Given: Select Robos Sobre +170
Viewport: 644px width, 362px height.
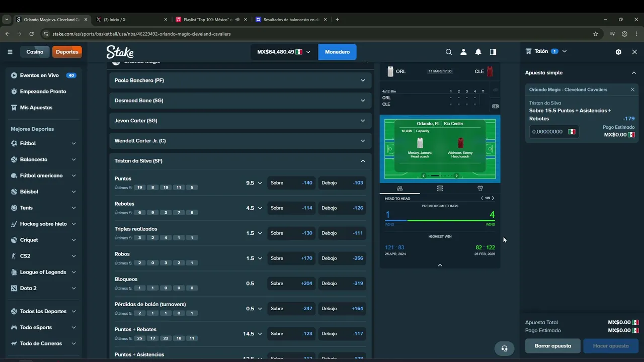Looking at the screenshot, I should 291,258.
